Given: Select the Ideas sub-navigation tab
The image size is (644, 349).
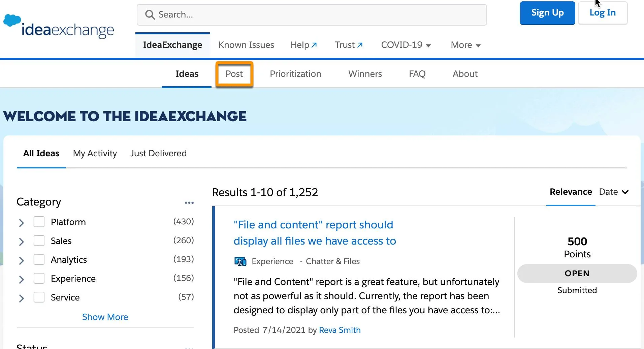Looking at the screenshot, I should tap(187, 74).
